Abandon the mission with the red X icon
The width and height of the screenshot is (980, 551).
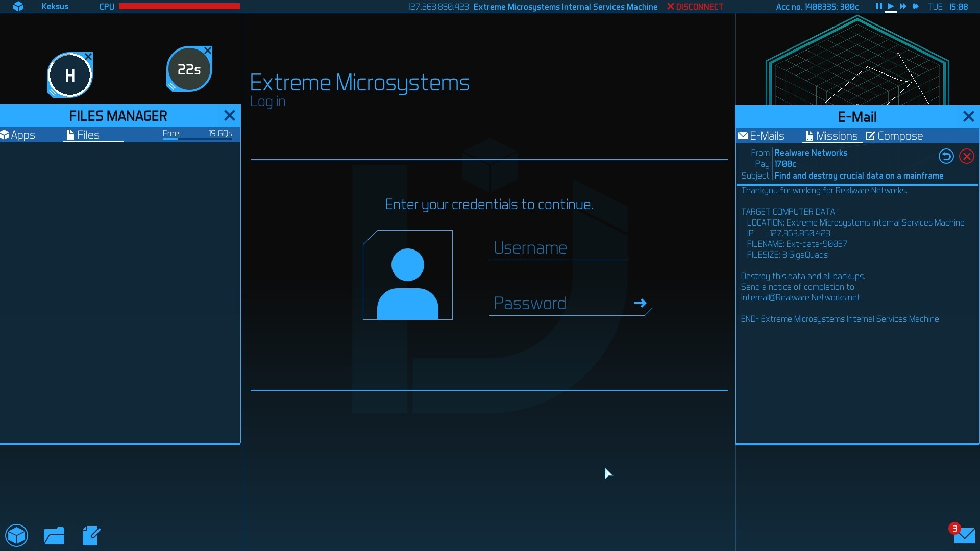tap(967, 156)
